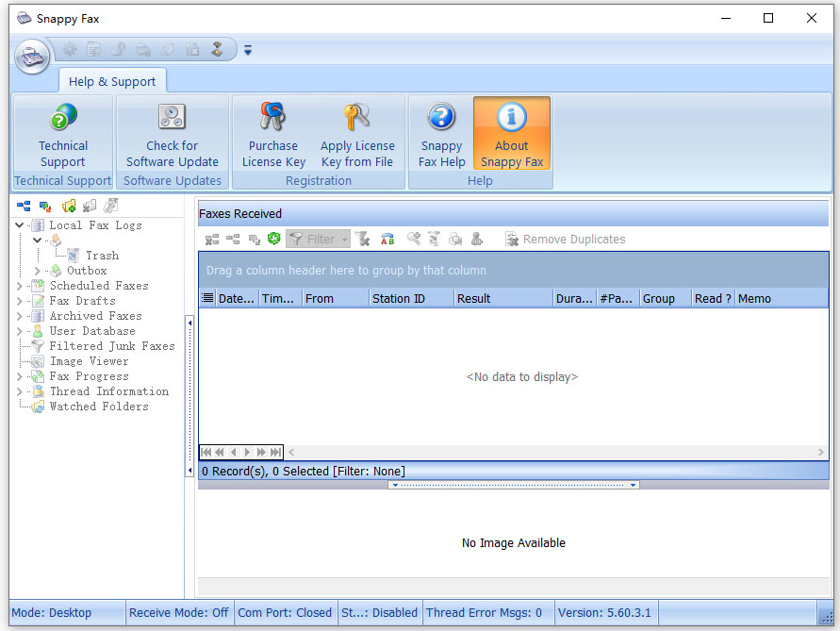Click Purchase License Key

(273, 135)
